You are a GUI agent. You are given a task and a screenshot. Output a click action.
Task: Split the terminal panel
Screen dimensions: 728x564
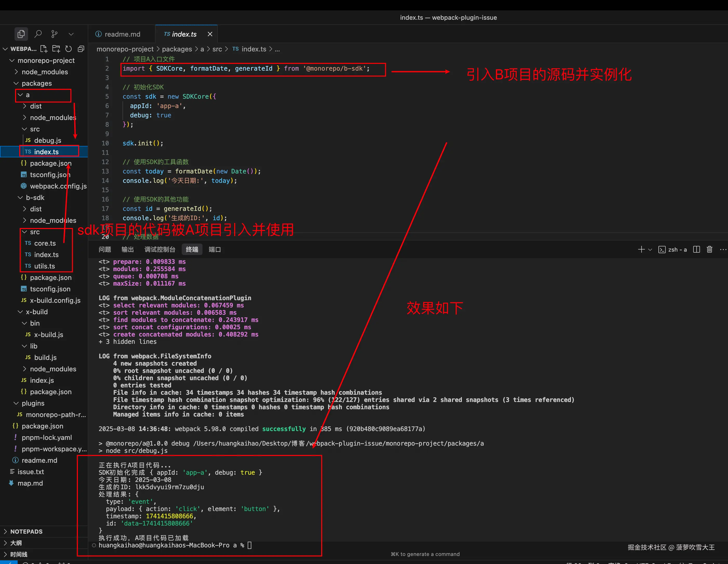pyautogui.click(x=696, y=250)
